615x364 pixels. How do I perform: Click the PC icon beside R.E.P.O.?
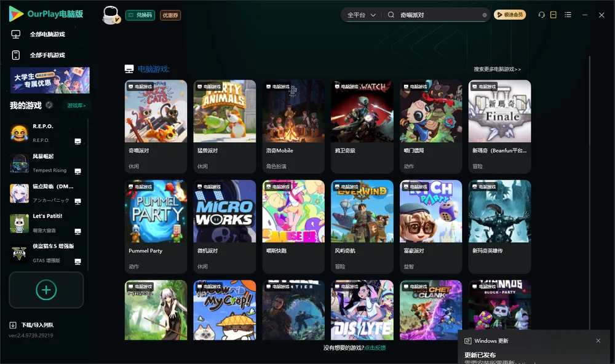(77, 141)
